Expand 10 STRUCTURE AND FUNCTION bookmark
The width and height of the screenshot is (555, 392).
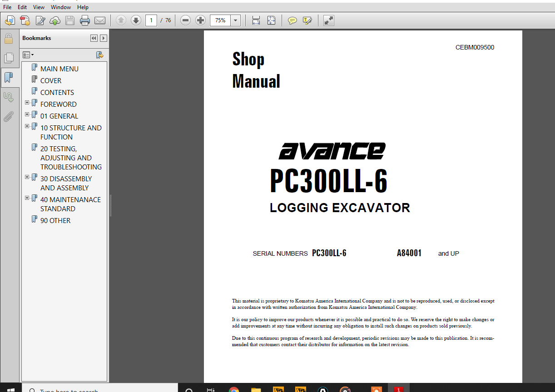click(x=27, y=126)
